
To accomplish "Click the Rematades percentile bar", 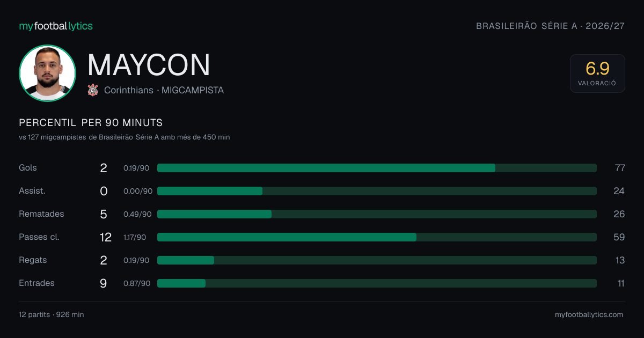I will [377, 214].
